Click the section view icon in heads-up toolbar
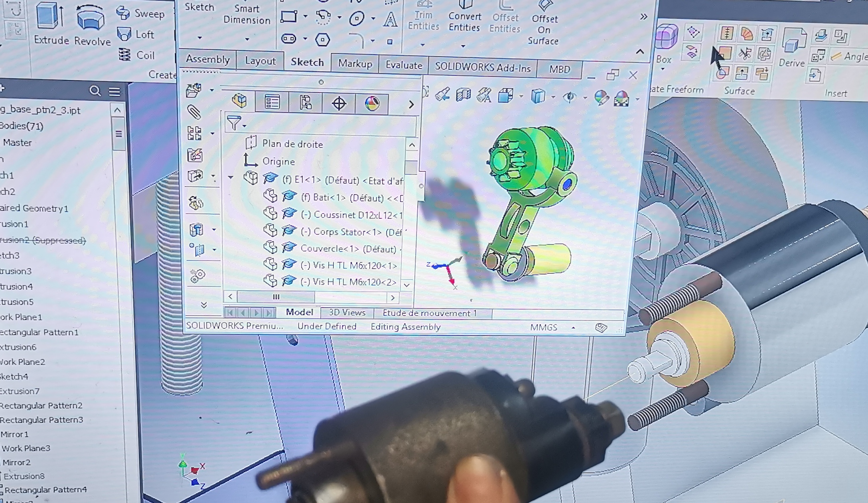This screenshot has width=868, height=503. (x=464, y=95)
